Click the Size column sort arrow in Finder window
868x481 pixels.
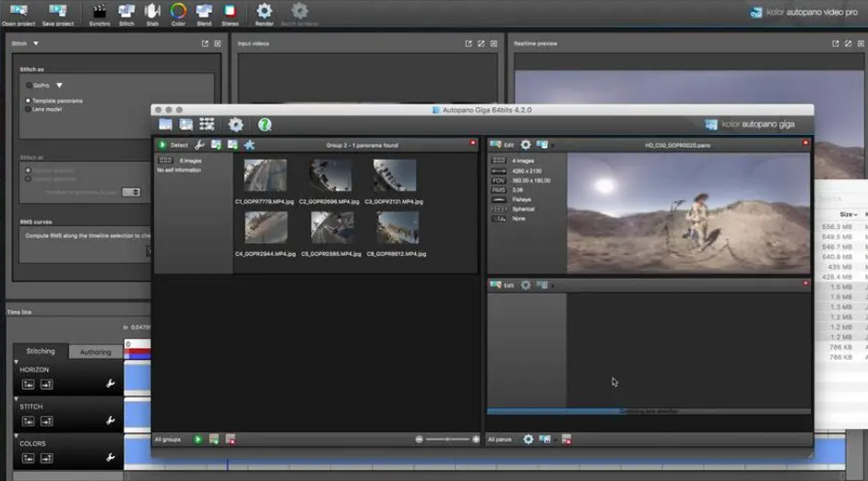point(855,214)
